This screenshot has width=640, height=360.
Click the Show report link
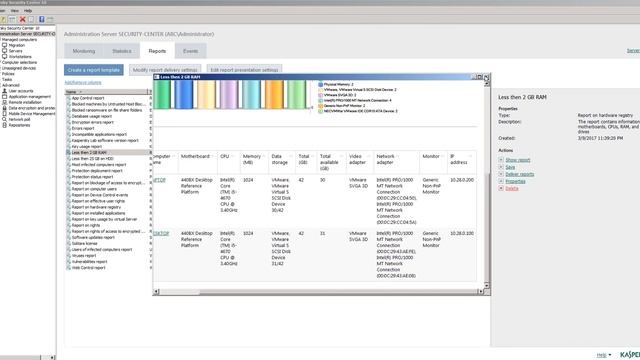click(518, 160)
